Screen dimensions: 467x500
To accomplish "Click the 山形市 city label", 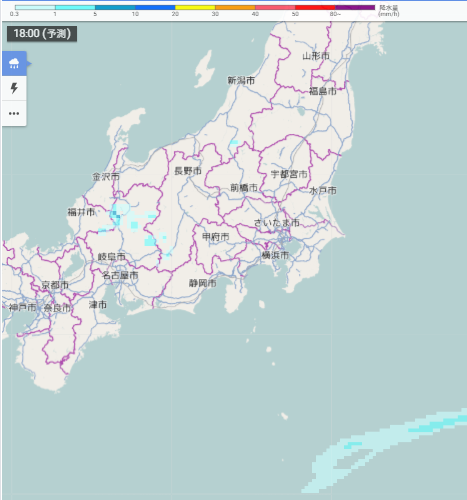I will 316,56.
